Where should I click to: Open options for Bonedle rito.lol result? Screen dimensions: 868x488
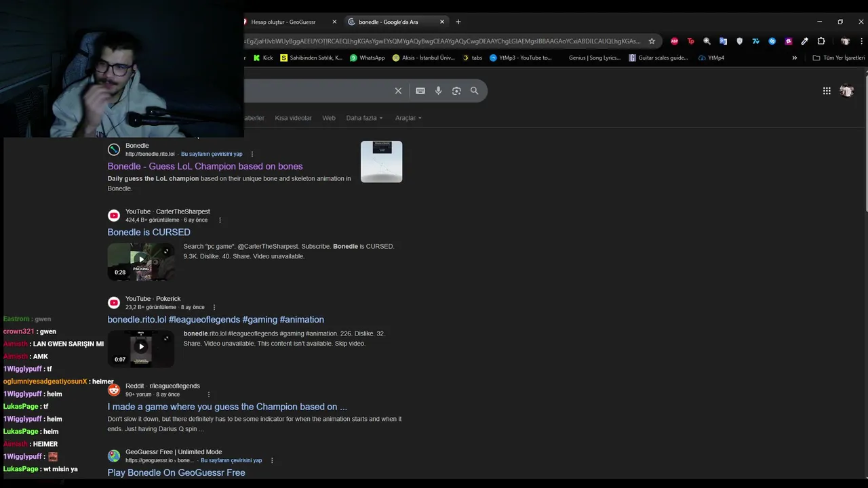pos(252,154)
